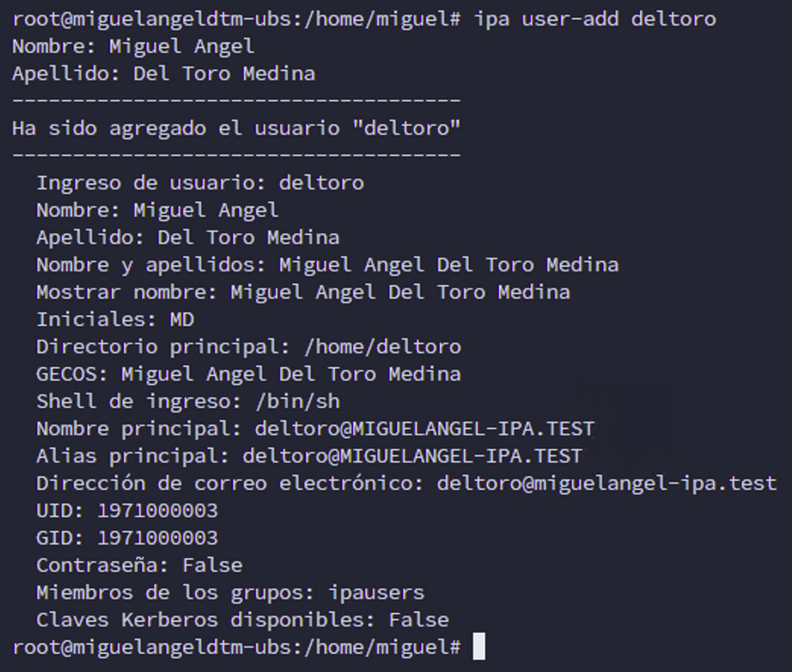Click the "ipa user-add deltoro" command text
Screen dimensions: 792x672
tap(594, 18)
